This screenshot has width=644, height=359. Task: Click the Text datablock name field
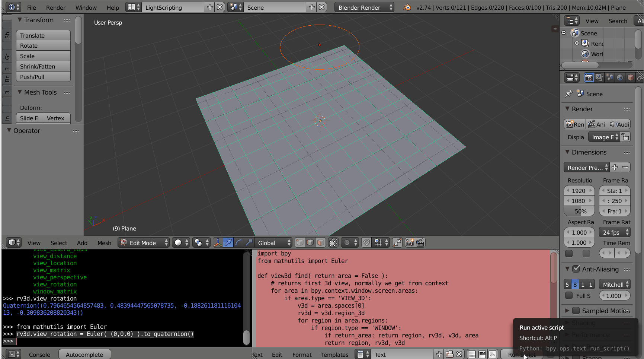point(394,354)
